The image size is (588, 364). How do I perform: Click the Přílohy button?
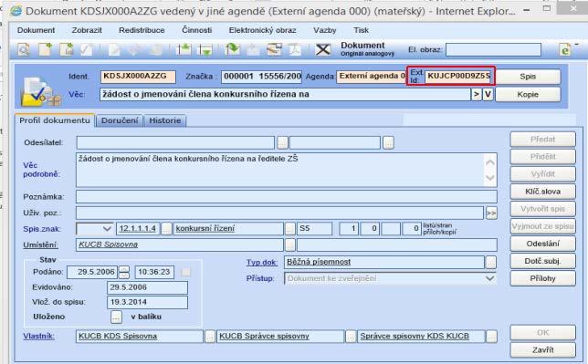click(x=542, y=278)
